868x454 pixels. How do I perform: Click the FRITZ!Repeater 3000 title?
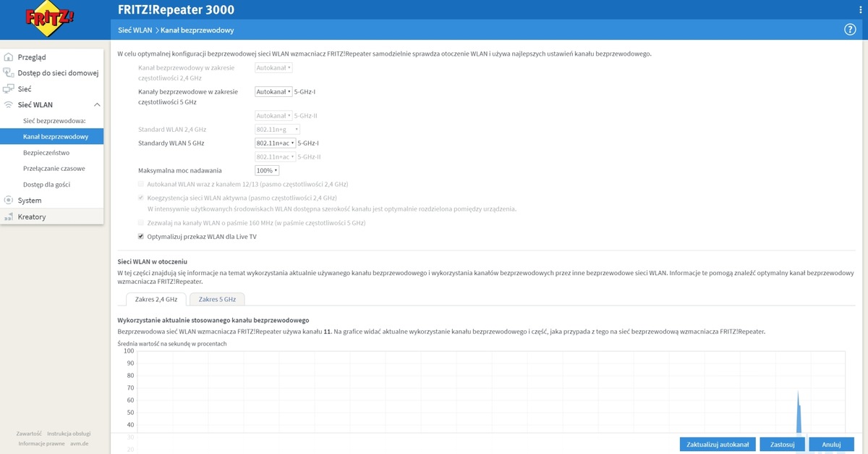coord(176,9)
